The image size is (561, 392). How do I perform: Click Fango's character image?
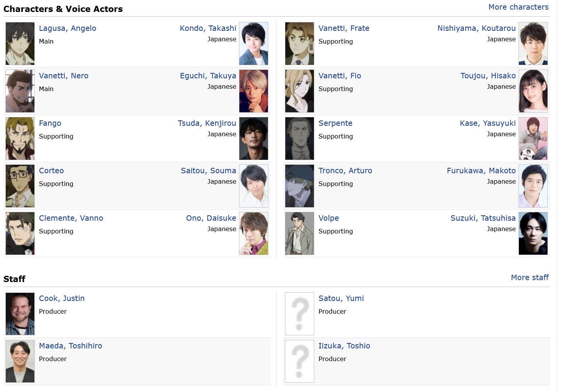[x=20, y=139]
